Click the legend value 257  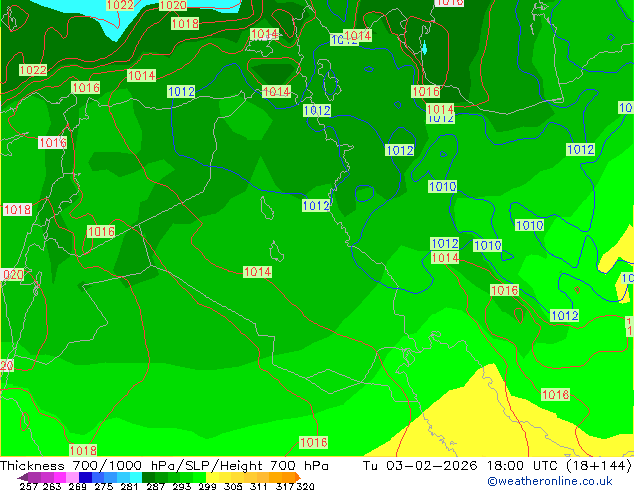click(x=29, y=486)
